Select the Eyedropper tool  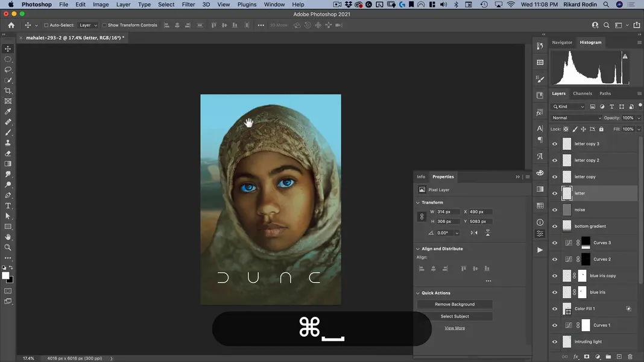pos(8,111)
